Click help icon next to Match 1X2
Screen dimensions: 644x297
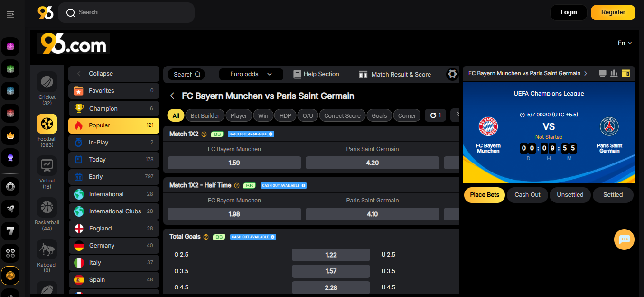(x=204, y=134)
